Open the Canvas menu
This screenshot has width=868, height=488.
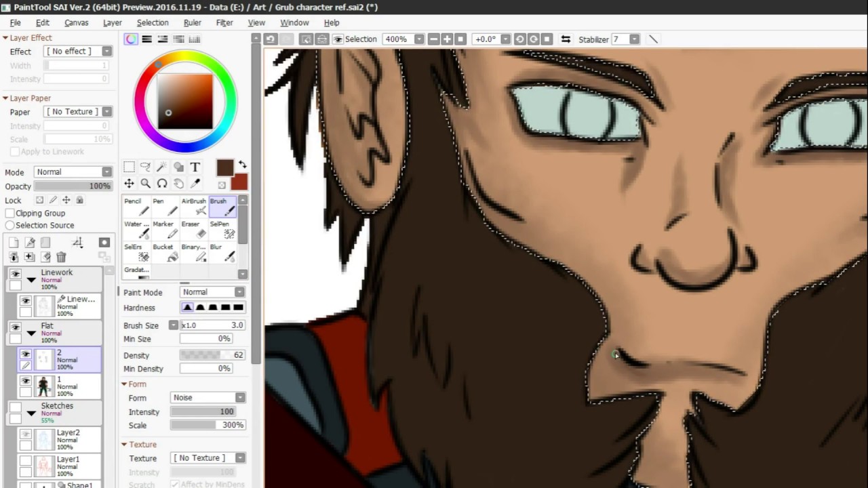(76, 22)
